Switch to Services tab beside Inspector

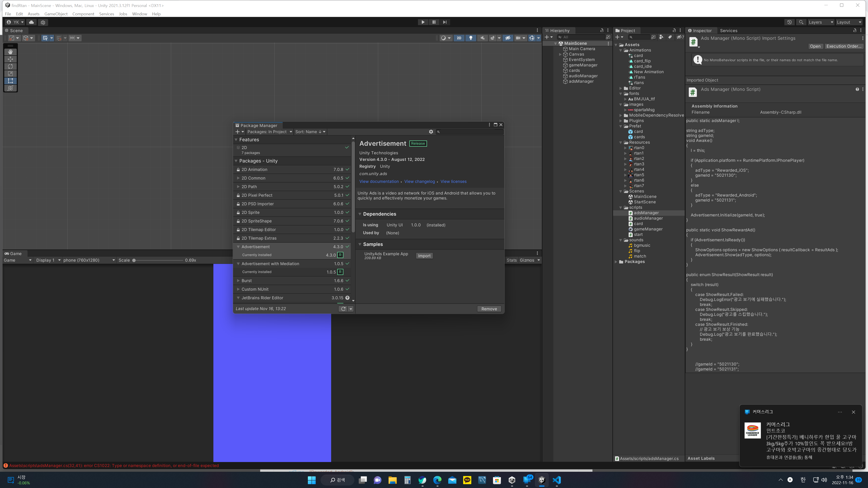(729, 31)
